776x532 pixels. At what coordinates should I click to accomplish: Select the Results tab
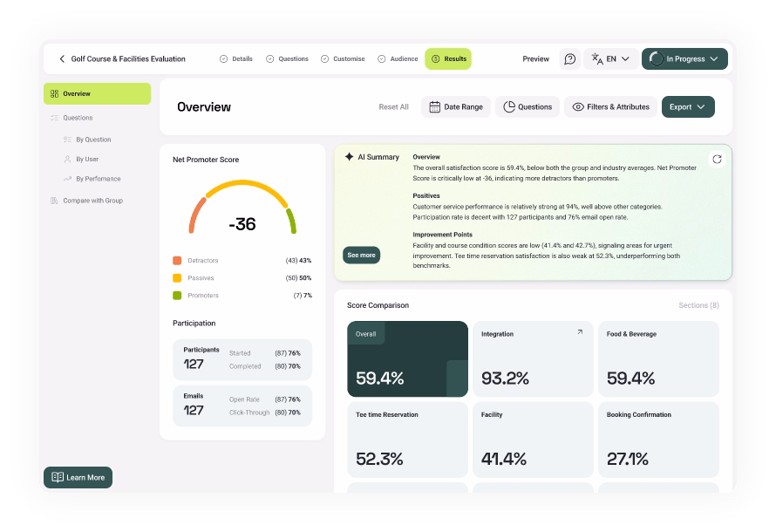448,59
